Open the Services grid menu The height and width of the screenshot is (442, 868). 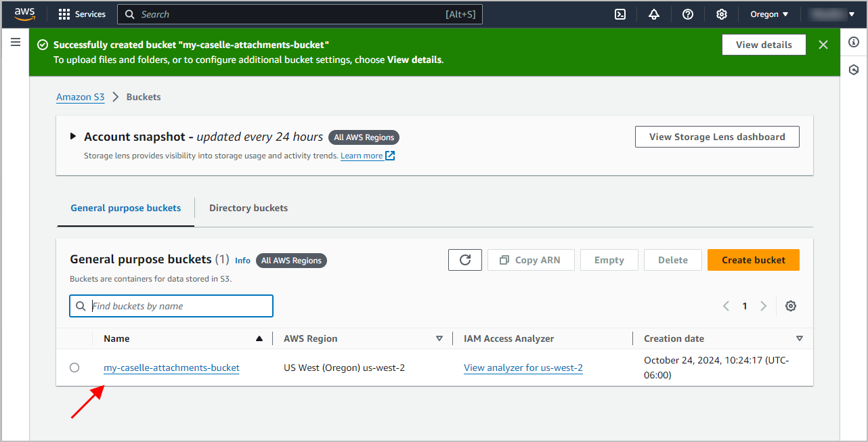(x=82, y=14)
